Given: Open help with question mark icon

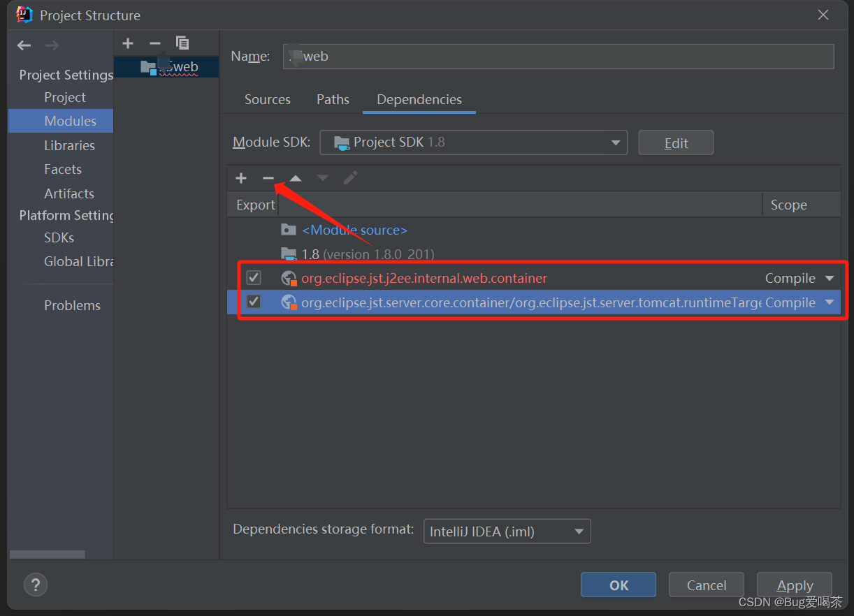Looking at the screenshot, I should tap(36, 585).
